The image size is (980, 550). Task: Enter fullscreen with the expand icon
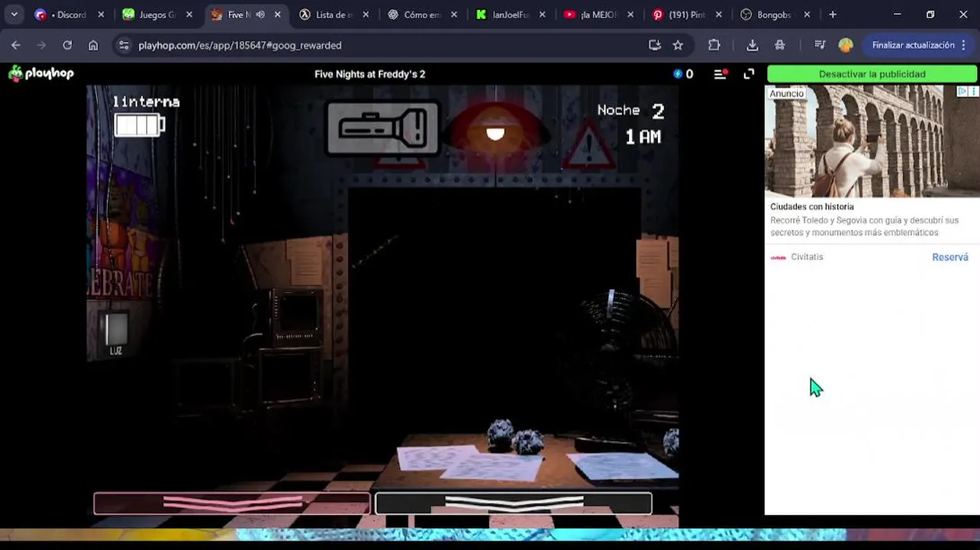tap(749, 74)
